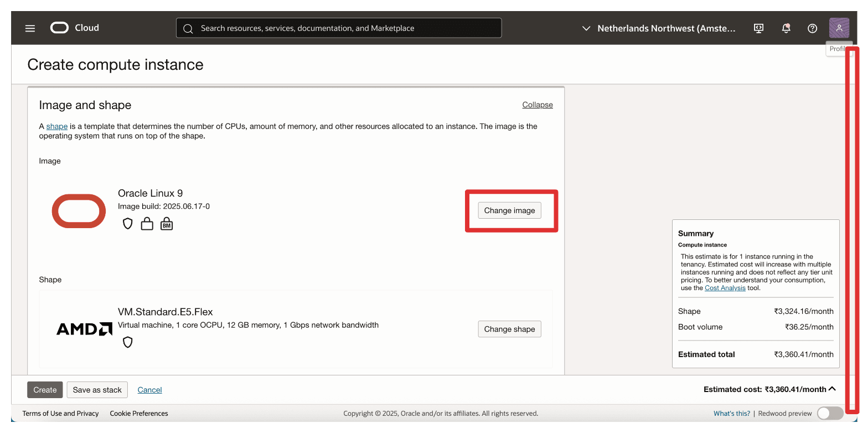
Task: Click the Create compute instance heading
Action: point(116,65)
